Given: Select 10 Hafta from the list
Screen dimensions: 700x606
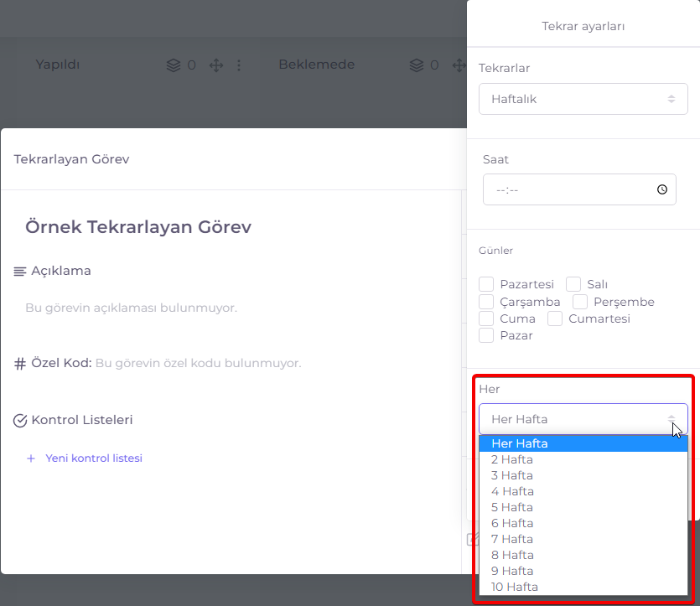Looking at the screenshot, I should 583,587.
